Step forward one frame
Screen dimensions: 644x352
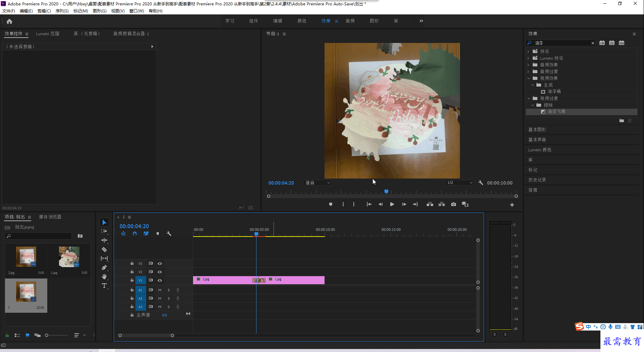[x=404, y=204]
